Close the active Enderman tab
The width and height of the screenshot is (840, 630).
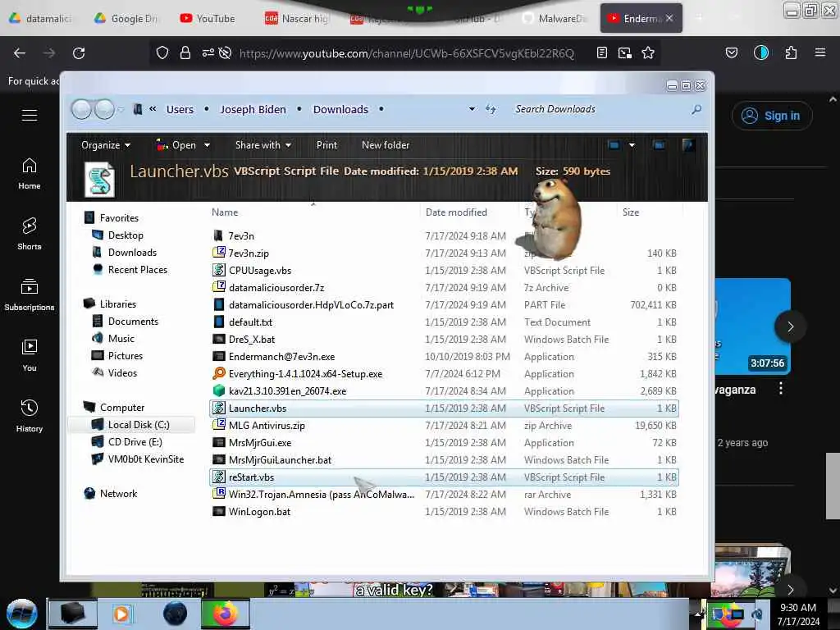[x=669, y=18]
